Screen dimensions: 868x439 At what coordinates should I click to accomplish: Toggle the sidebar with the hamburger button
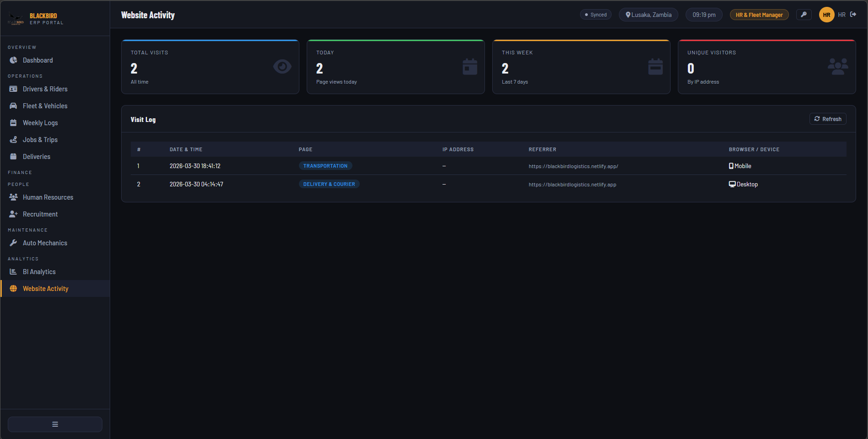(x=54, y=424)
